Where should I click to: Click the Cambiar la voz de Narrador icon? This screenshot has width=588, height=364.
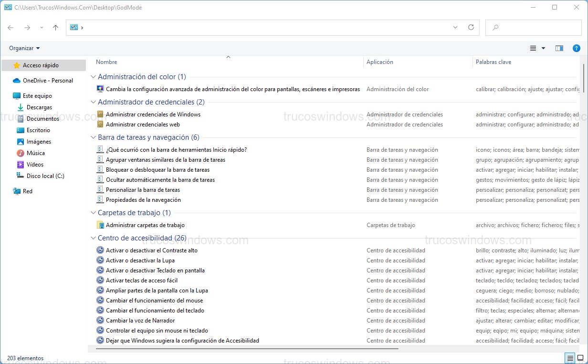click(100, 320)
